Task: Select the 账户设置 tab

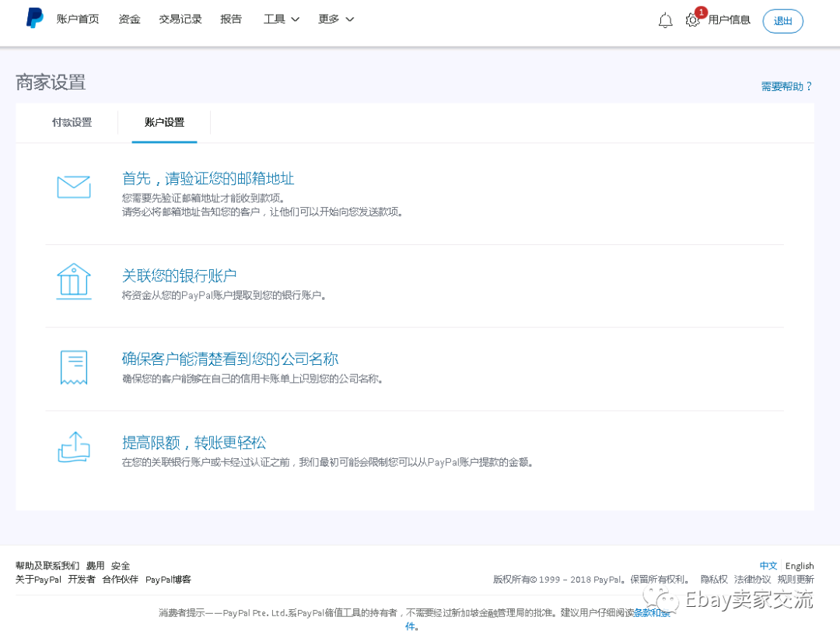Action: click(x=164, y=122)
